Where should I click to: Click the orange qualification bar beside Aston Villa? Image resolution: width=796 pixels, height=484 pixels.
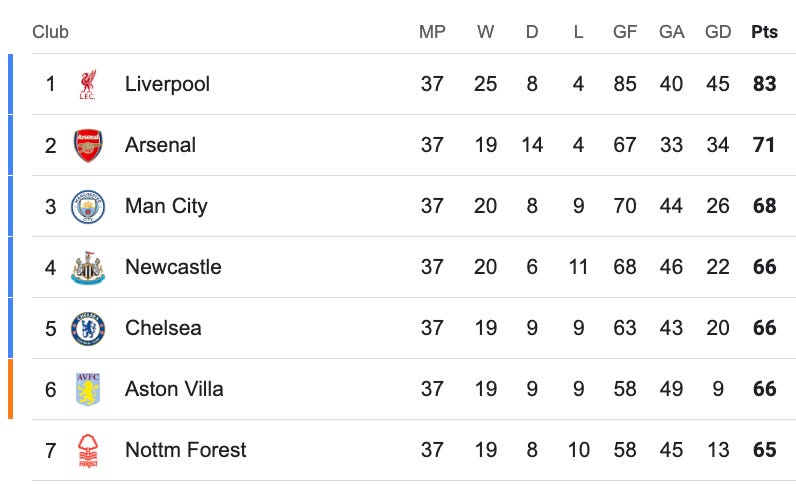click(11, 389)
